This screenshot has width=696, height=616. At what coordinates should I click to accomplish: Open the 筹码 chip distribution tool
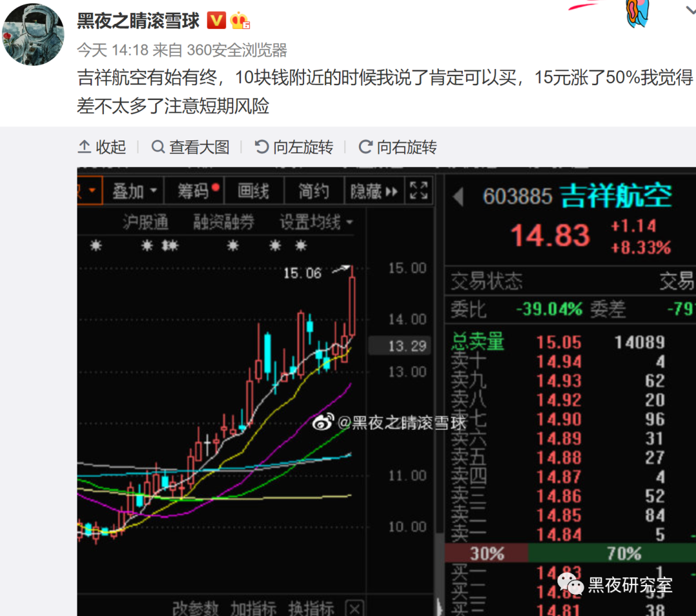click(195, 191)
